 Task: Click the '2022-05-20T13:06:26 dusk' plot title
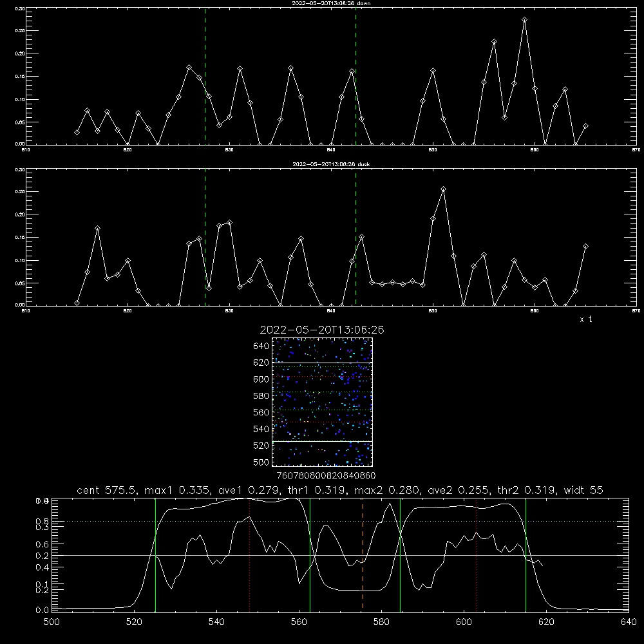click(331, 164)
